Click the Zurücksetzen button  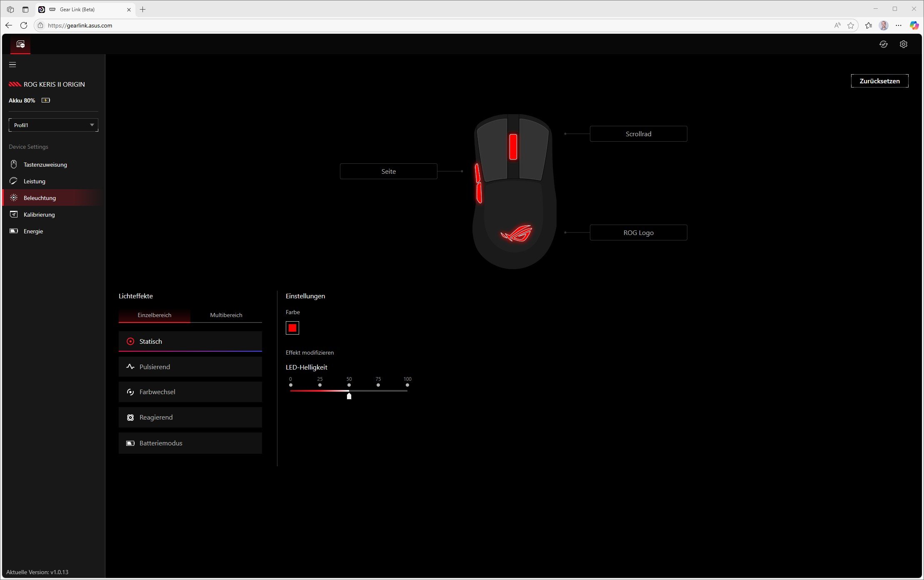pyautogui.click(x=879, y=81)
